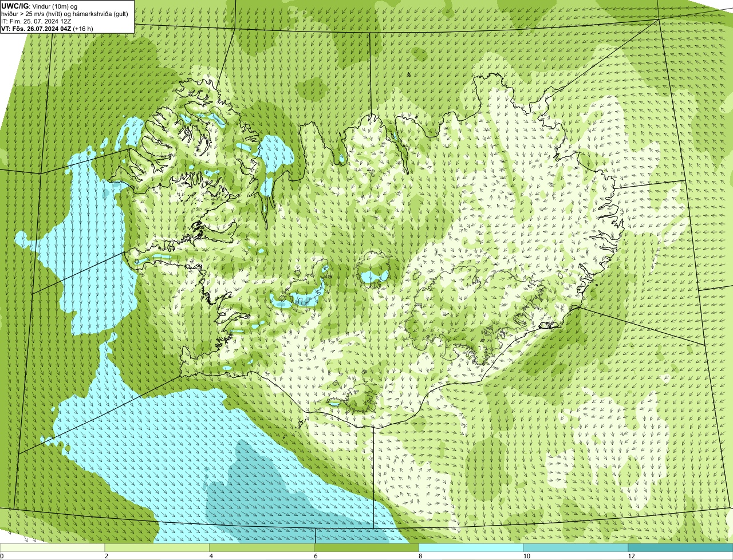Click the 2–4 m/s light green legend swatch

pos(157,547)
